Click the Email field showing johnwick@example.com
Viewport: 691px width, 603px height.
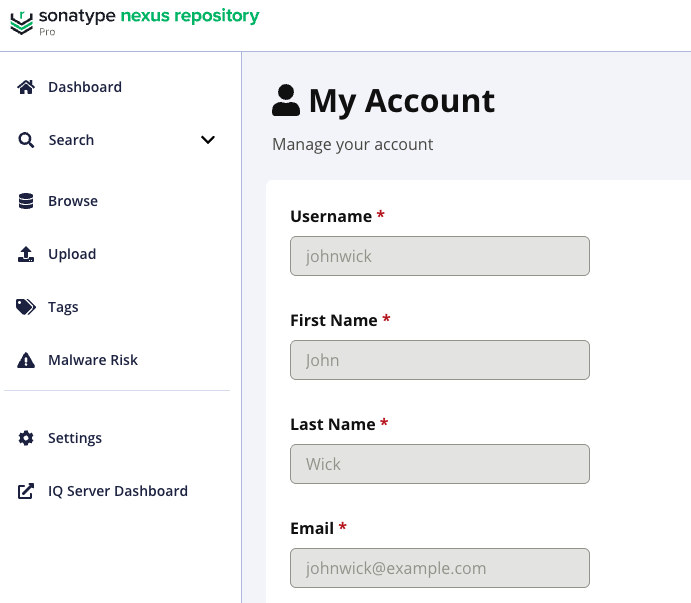[x=440, y=568]
